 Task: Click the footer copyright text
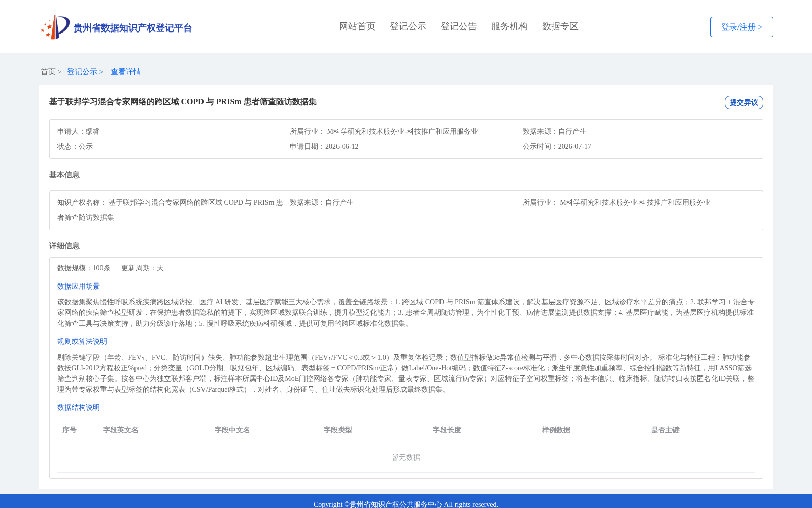(406, 504)
